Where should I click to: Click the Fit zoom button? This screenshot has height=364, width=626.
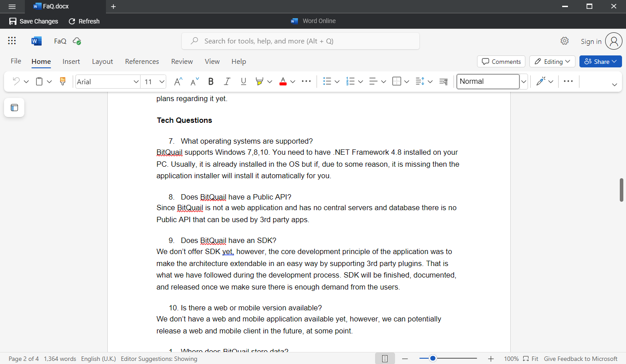click(x=531, y=359)
